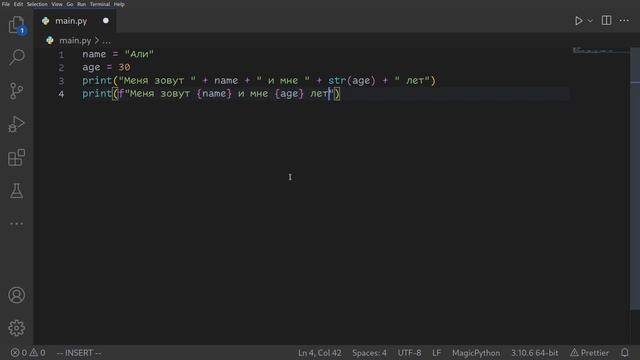This screenshot has width=640, height=360.
Task: Open the Extensions view icon
Action: [x=16, y=158]
